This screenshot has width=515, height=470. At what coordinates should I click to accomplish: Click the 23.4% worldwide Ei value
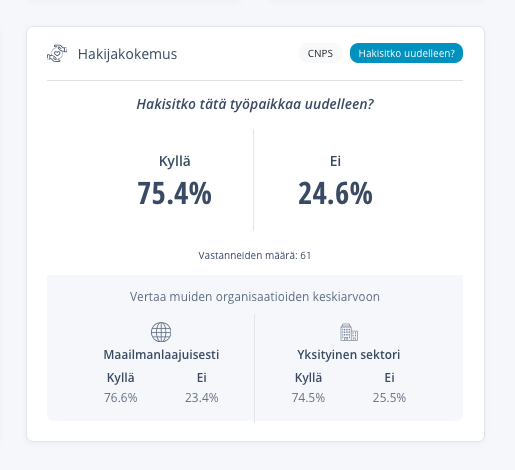click(202, 397)
